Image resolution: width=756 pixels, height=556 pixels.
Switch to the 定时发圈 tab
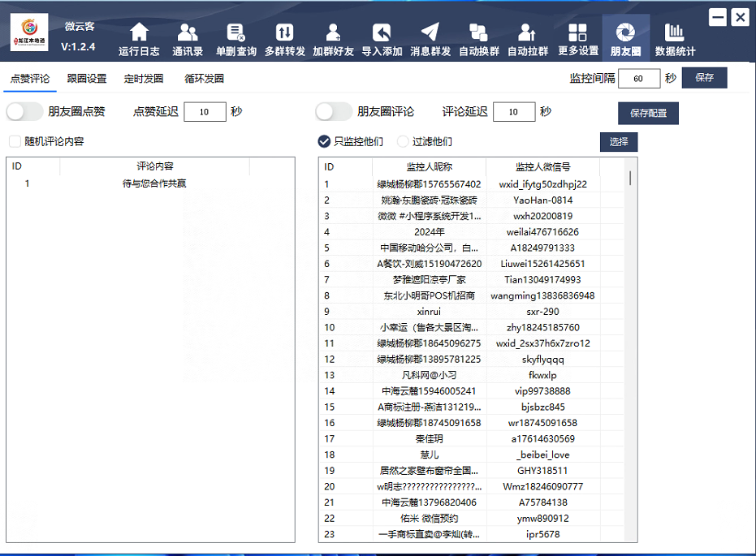(144, 78)
